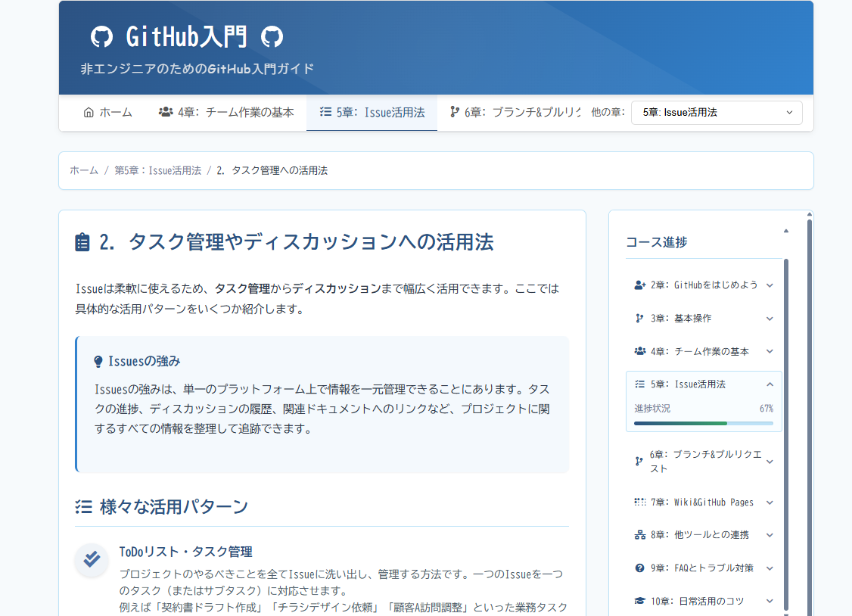Click the lightbulb icon next to Issuesの強み

tap(98, 362)
